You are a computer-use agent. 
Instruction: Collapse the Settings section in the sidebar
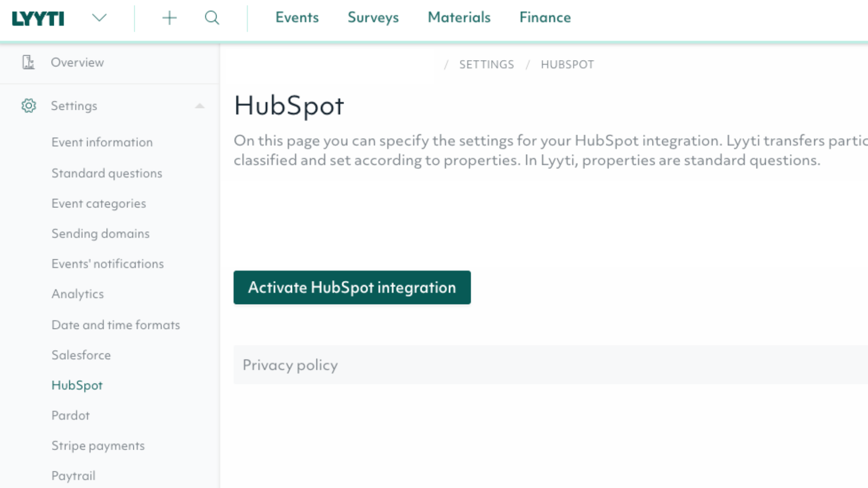click(x=200, y=106)
